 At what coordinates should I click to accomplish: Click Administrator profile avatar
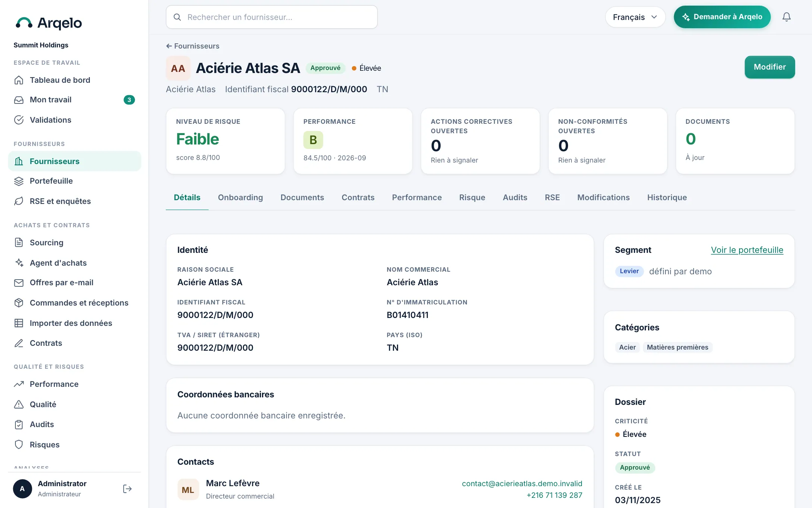coord(23,489)
